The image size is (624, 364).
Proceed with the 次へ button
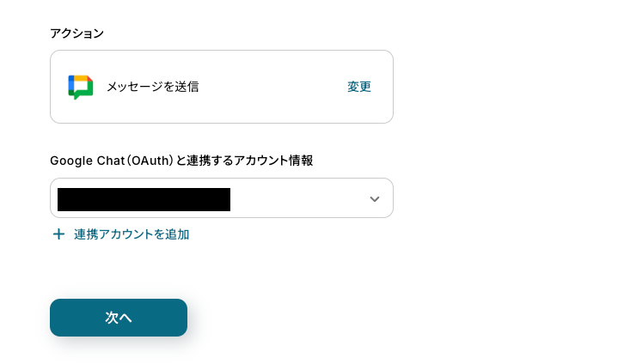click(x=119, y=318)
